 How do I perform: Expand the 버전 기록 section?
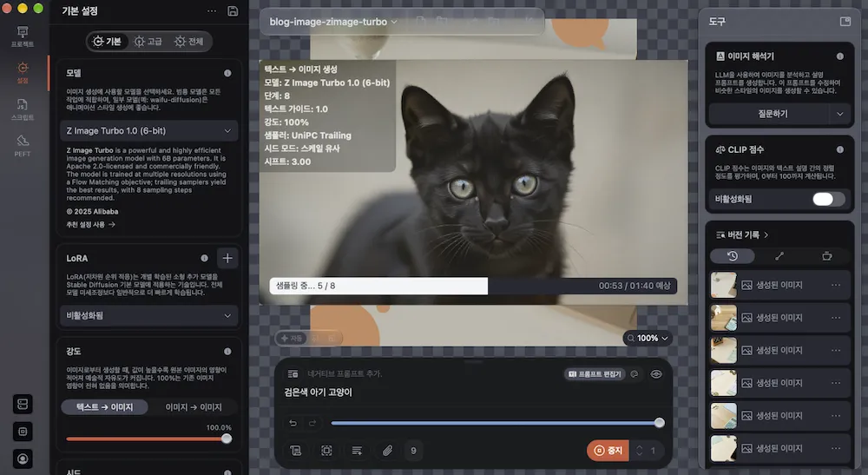tap(742, 234)
